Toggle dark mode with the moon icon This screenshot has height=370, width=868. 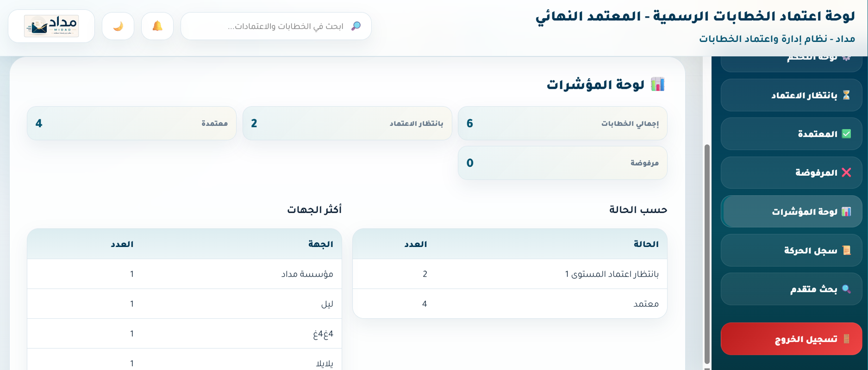tap(118, 26)
